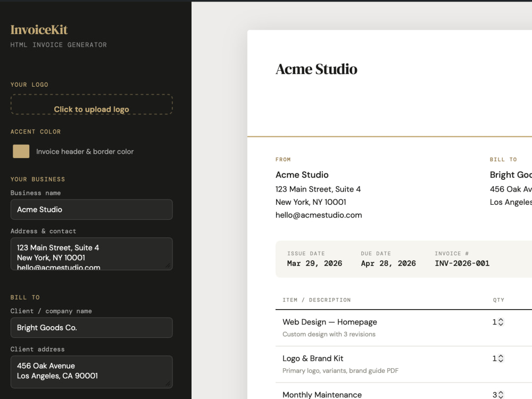Click the Business name input field
The height and width of the screenshot is (399, 532).
[x=92, y=209]
